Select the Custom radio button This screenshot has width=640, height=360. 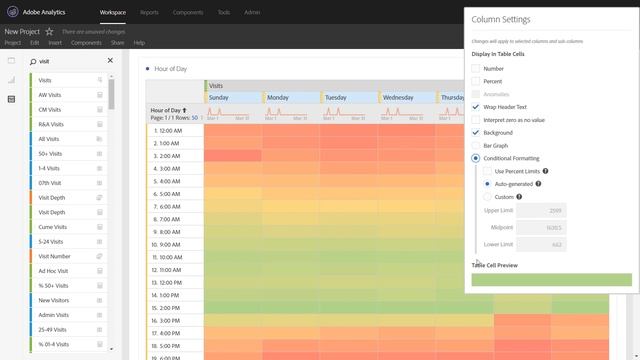487,197
